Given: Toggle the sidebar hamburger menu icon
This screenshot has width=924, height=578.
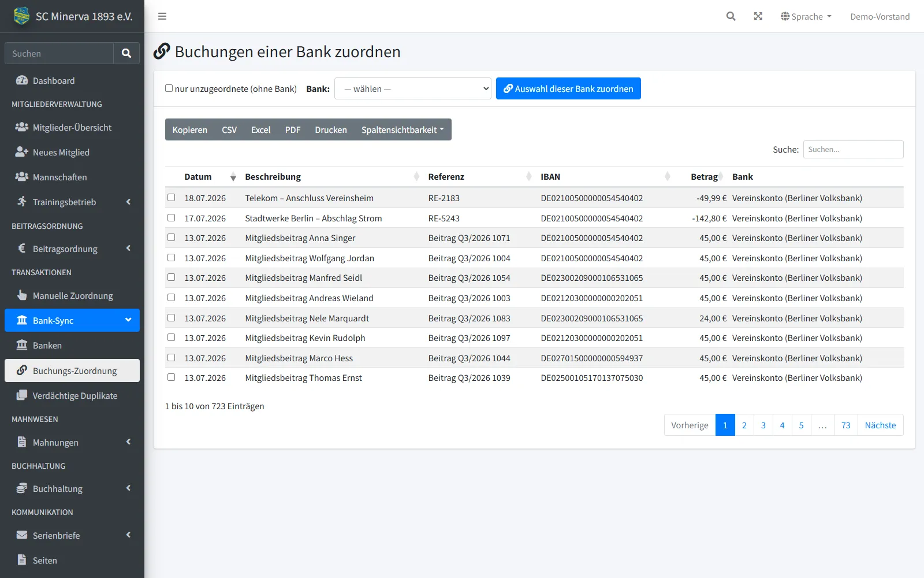Looking at the screenshot, I should click(x=162, y=16).
